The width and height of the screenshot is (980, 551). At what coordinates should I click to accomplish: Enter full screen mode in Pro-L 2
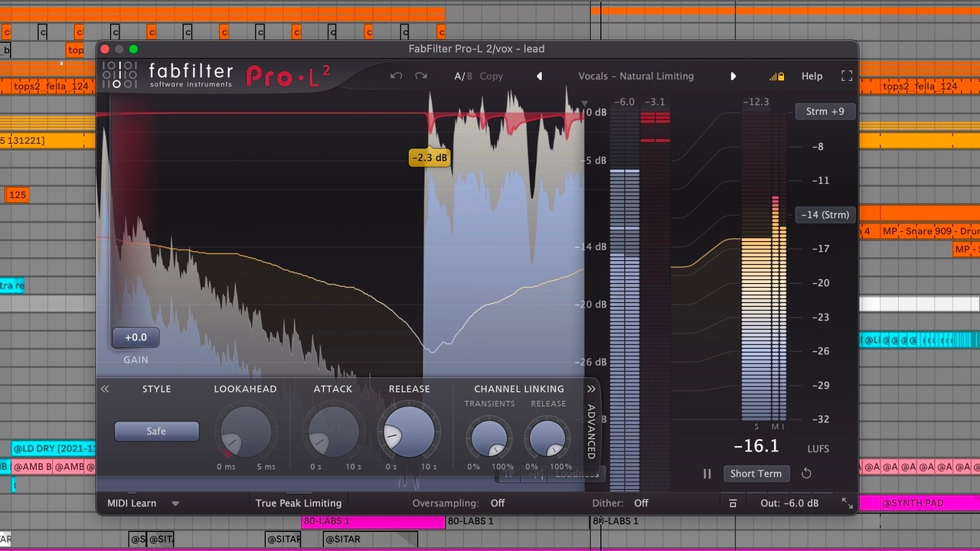pos(847,76)
